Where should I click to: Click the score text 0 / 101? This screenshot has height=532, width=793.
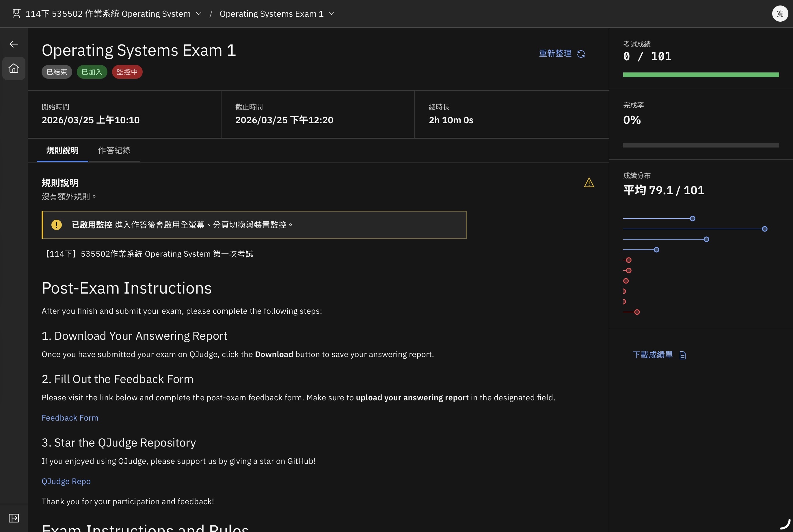[647, 56]
